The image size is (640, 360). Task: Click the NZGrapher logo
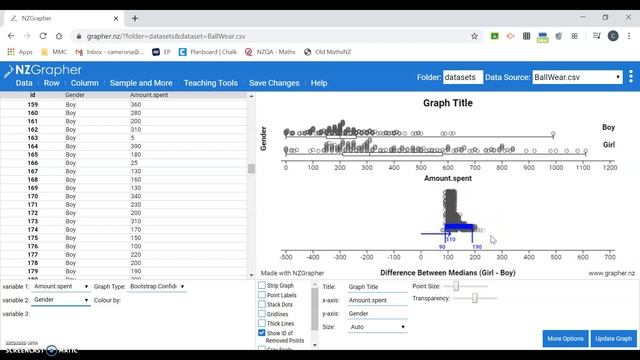pos(43,70)
